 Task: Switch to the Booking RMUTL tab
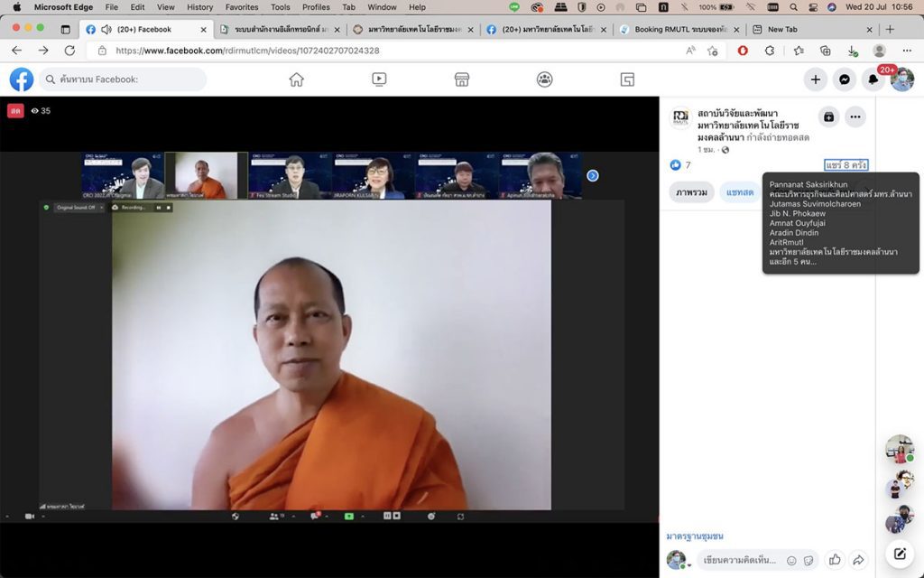click(679, 29)
